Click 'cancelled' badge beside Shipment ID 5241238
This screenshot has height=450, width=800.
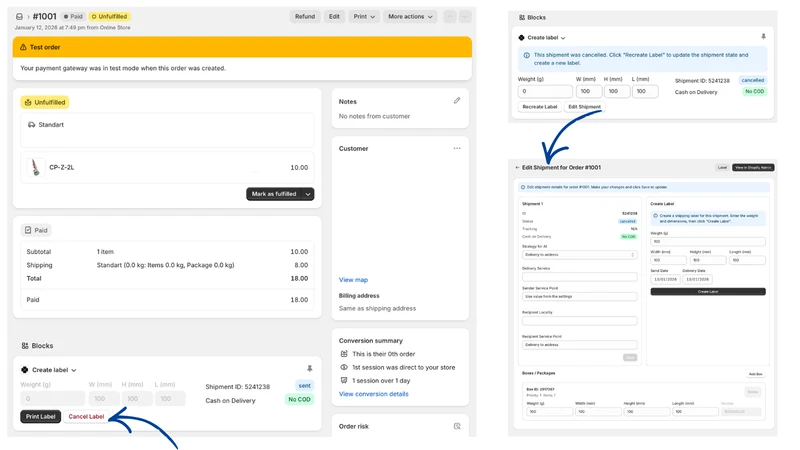(753, 80)
